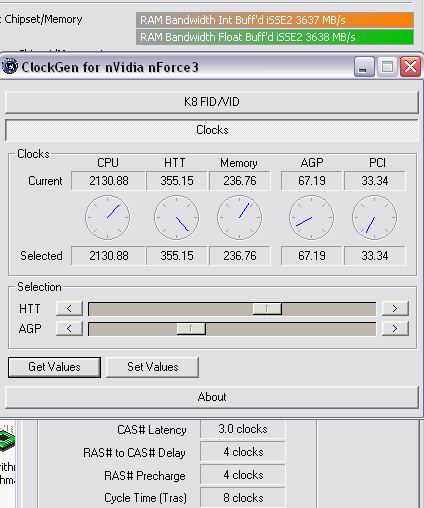Click the HTT slider thumb

[x=267, y=309]
